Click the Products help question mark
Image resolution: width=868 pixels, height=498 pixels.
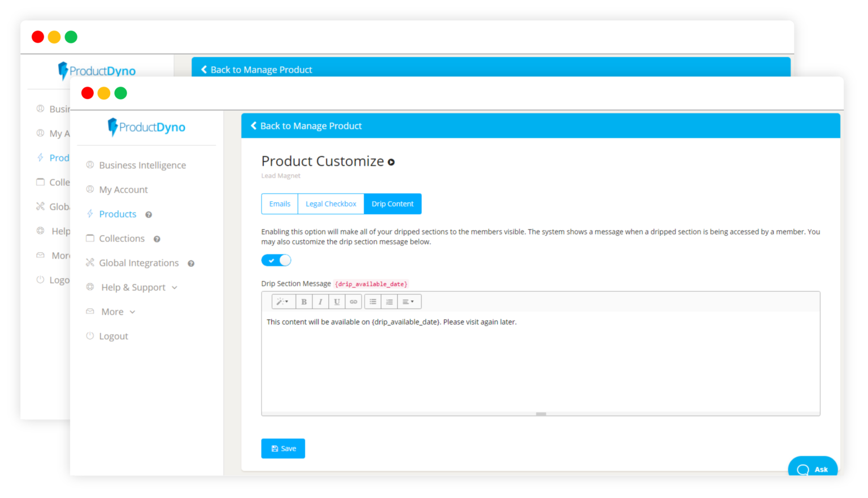tap(148, 215)
